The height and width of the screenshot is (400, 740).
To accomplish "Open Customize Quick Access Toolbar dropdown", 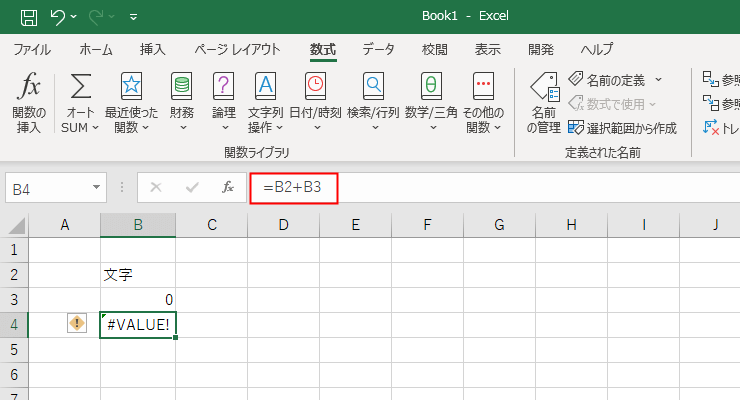I will (134, 17).
